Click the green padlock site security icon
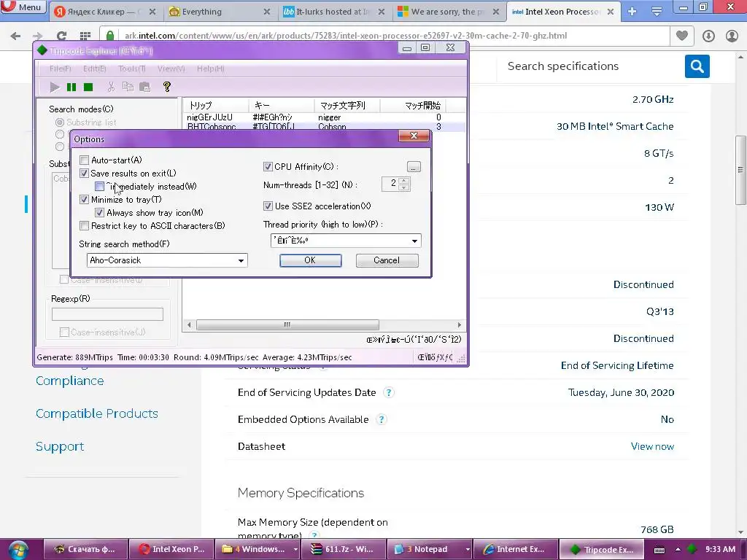Viewport: 747px width, 560px height. (110, 36)
